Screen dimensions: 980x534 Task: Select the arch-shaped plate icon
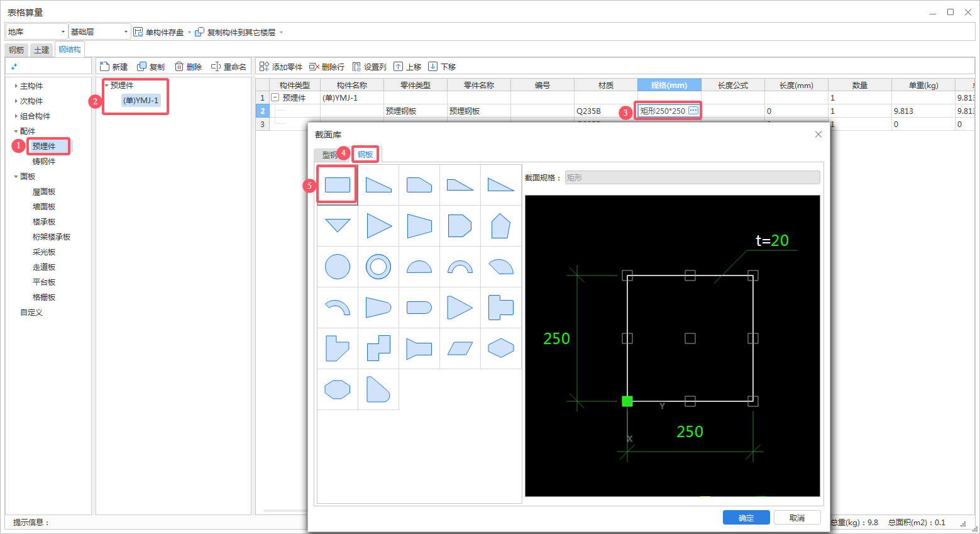[x=460, y=267]
